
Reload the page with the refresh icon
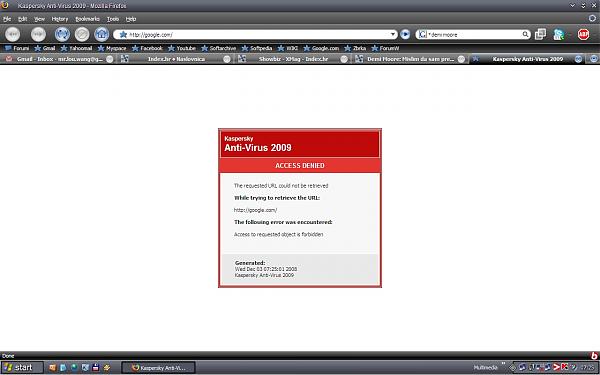(x=62, y=34)
